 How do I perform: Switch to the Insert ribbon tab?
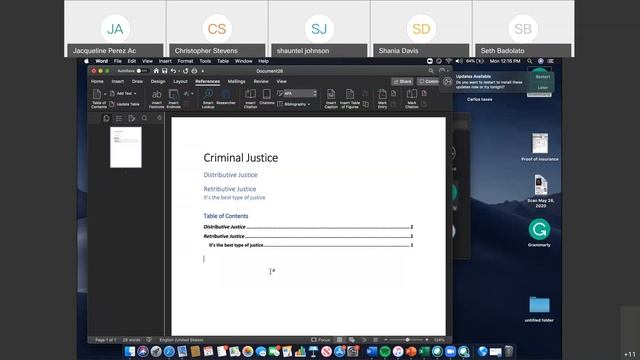[118, 82]
